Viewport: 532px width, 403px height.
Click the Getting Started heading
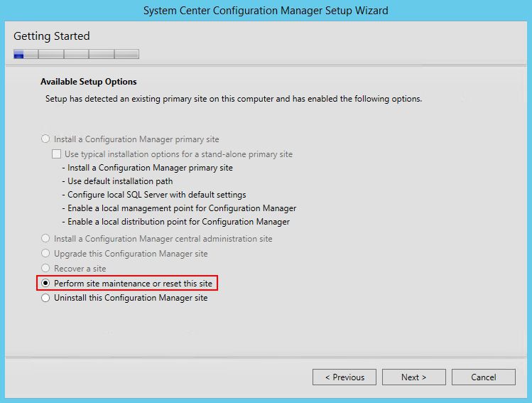[52, 36]
